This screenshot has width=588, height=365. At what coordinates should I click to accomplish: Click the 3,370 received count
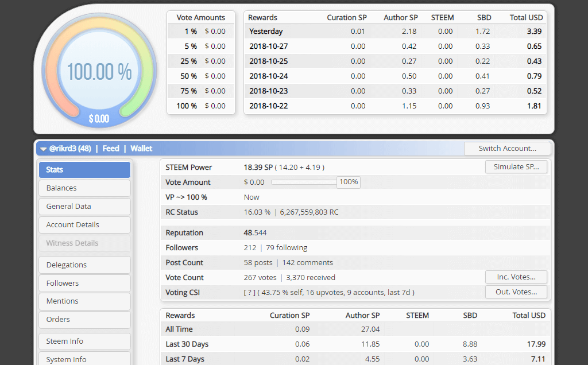[x=311, y=278]
